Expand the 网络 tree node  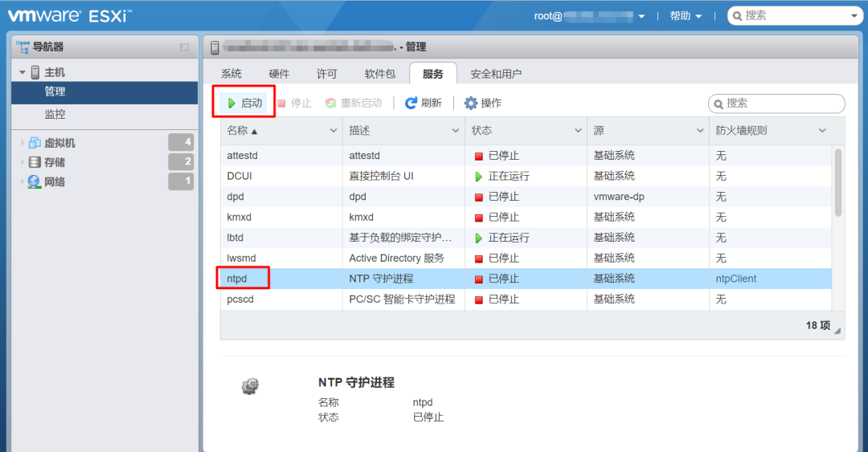point(23,181)
